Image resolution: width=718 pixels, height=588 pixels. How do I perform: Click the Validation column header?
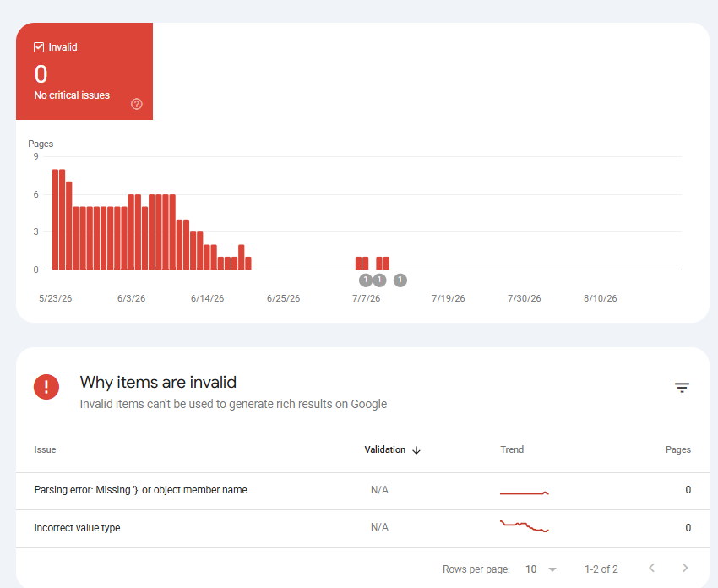point(384,449)
